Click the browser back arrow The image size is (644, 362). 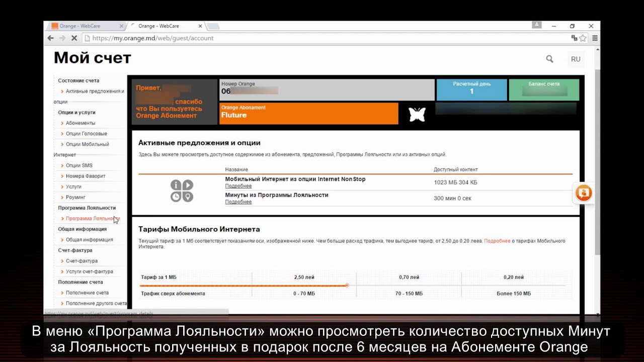tap(50, 38)
